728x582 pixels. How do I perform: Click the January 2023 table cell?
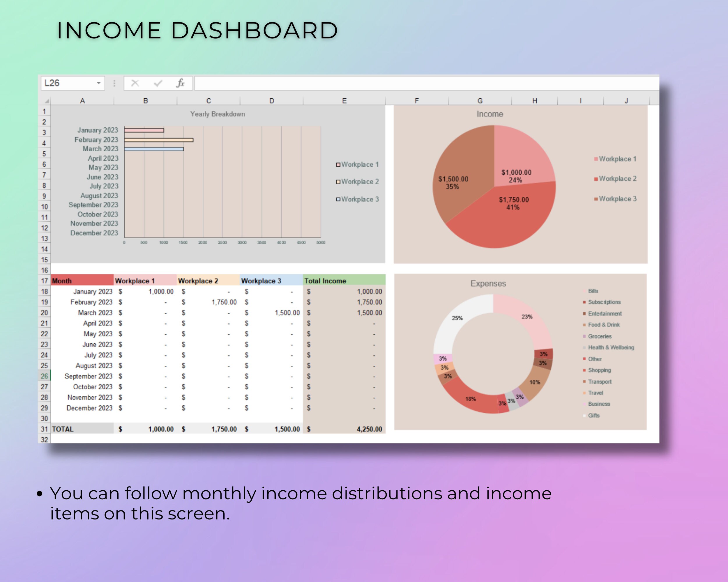(82, 292)
